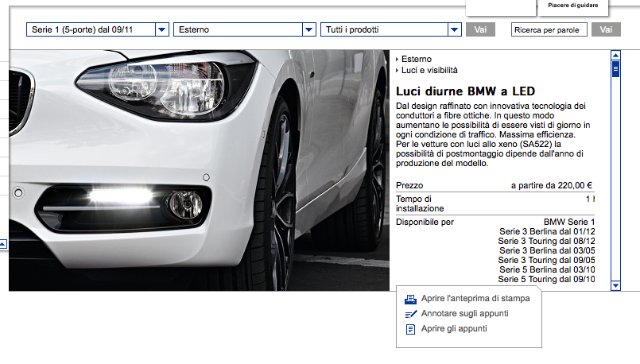Click the BMW LED daytime lights photo

click(199, 171)
